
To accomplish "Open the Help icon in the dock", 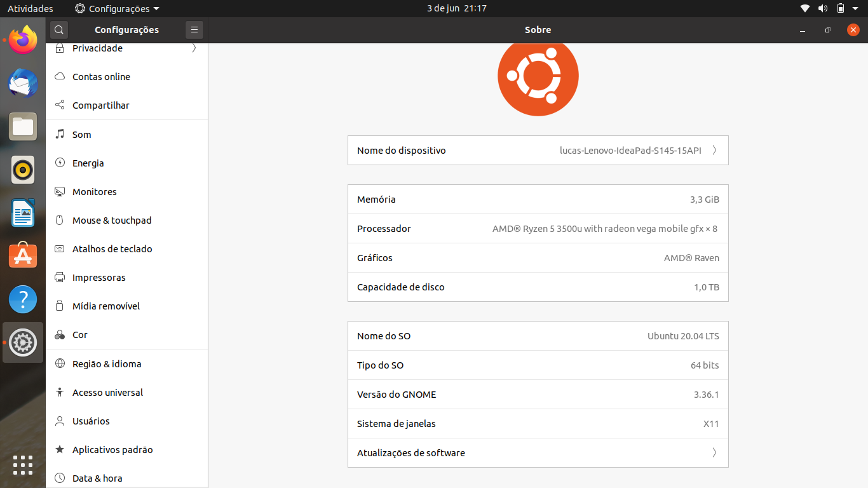I will [23, 299].
